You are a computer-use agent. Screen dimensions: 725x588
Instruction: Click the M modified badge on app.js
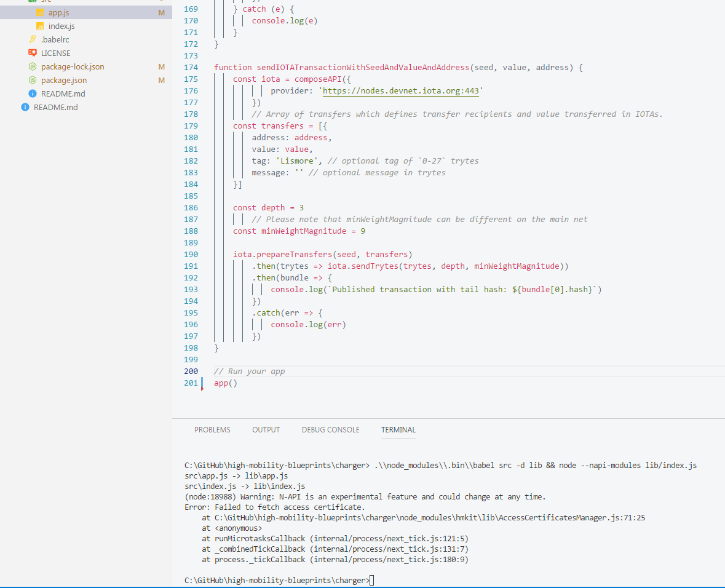162,12
